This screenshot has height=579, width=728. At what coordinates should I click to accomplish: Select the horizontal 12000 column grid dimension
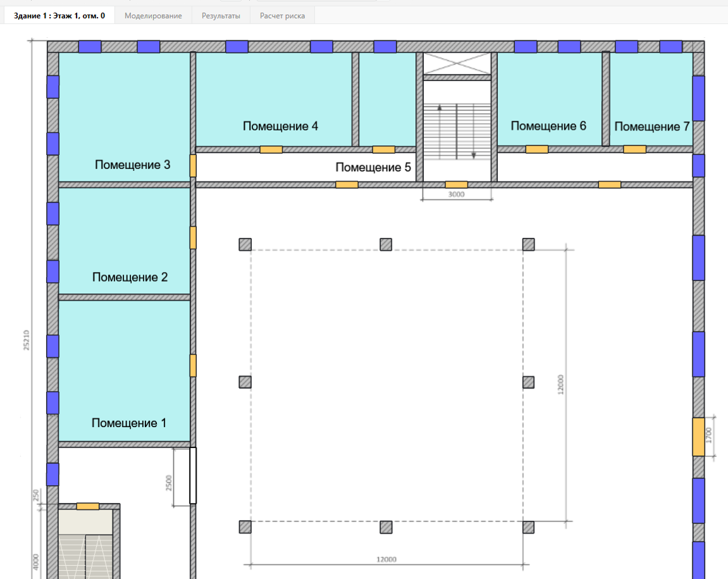tap(386, 559)
